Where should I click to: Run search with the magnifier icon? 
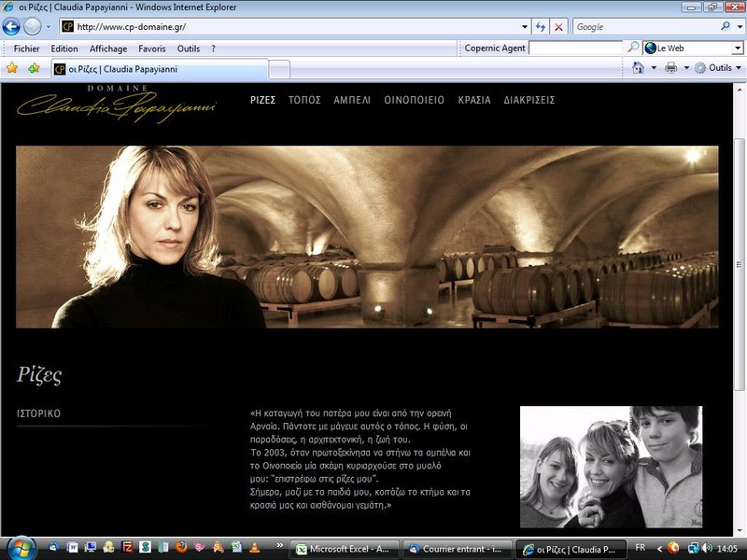click(726, 27)
